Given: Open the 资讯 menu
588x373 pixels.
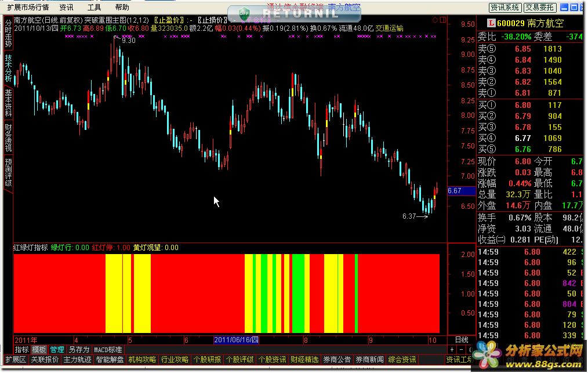Looking at the screenshot, I should click(66, 7).
